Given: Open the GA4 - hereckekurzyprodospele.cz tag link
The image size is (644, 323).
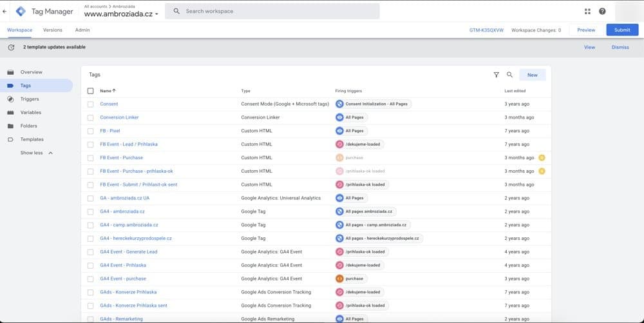Looking at the screenshot, I should pos(136,239).
